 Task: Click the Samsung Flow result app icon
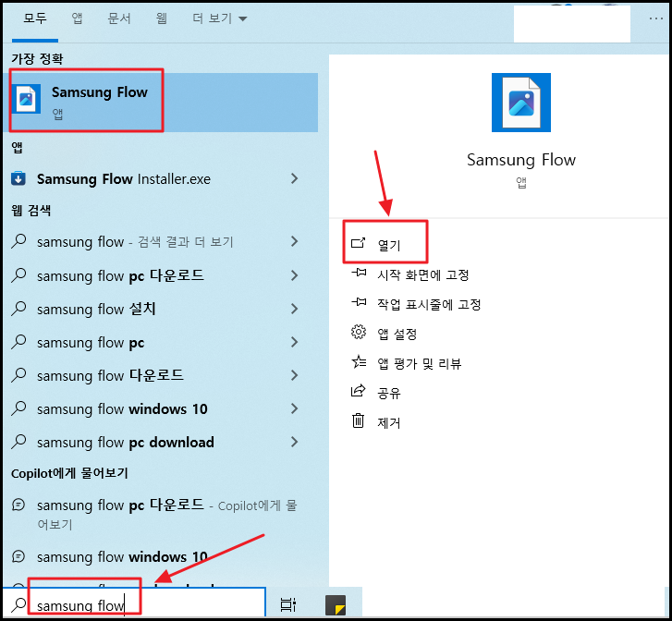pos(26,99)
